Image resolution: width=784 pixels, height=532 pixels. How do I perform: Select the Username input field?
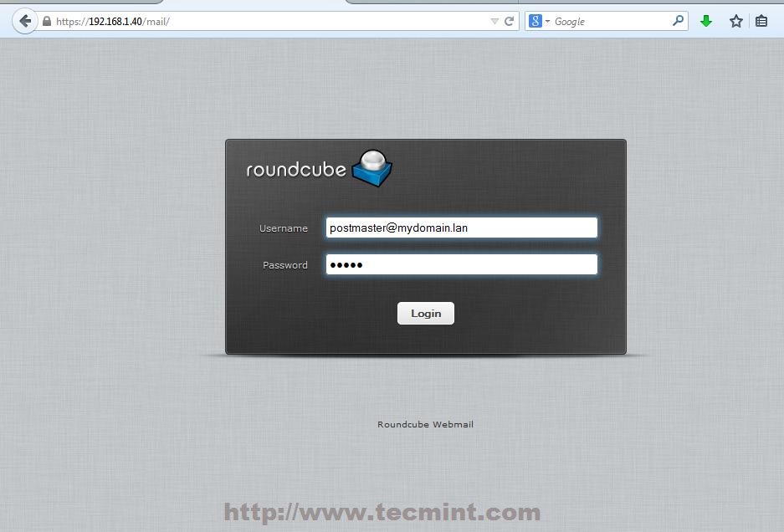click(x=461, y=227)
